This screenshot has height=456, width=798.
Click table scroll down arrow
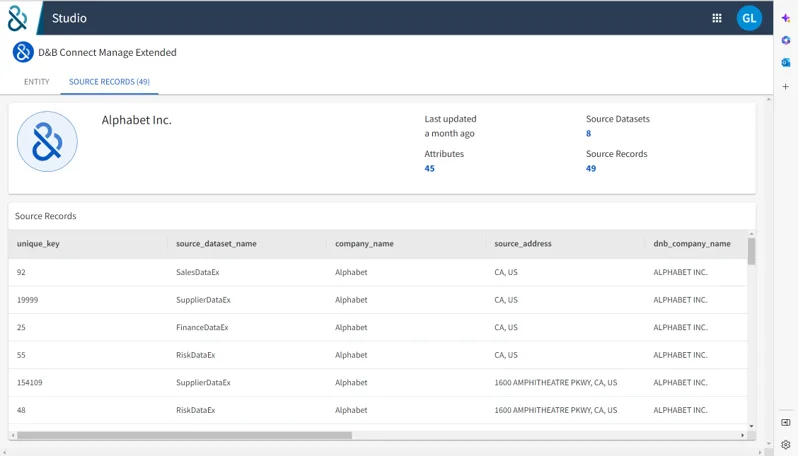752,426
